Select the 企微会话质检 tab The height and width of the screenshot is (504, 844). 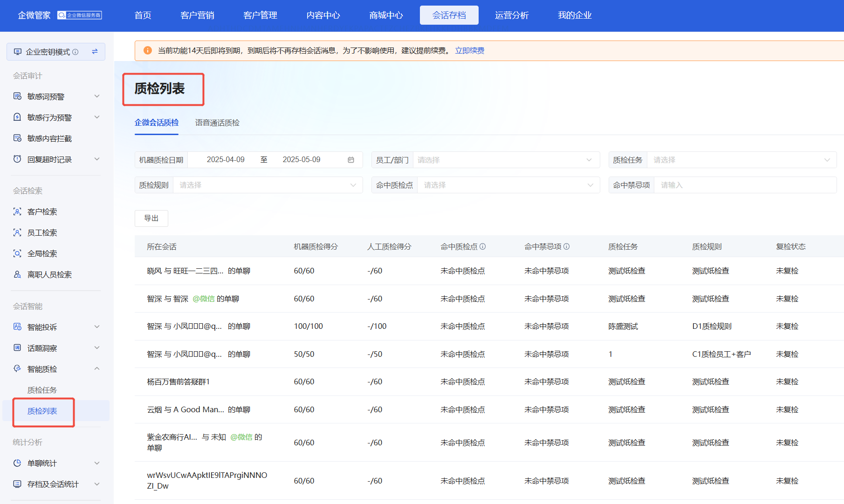click(x=157, y=123)
